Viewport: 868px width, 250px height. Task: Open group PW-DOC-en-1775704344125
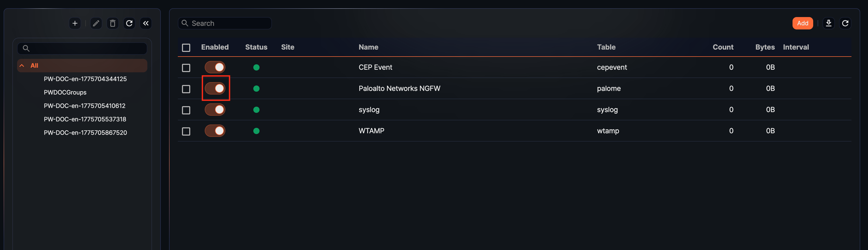click(85, 79)
